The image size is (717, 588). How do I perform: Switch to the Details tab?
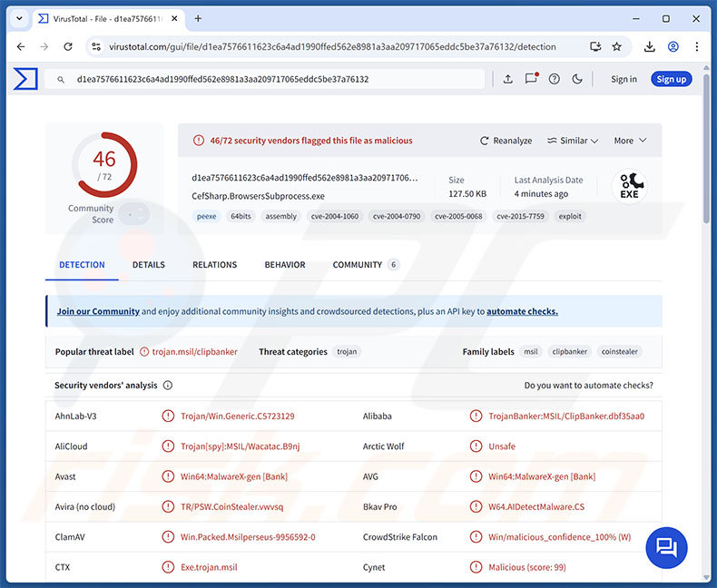click(x=149, y=265)
